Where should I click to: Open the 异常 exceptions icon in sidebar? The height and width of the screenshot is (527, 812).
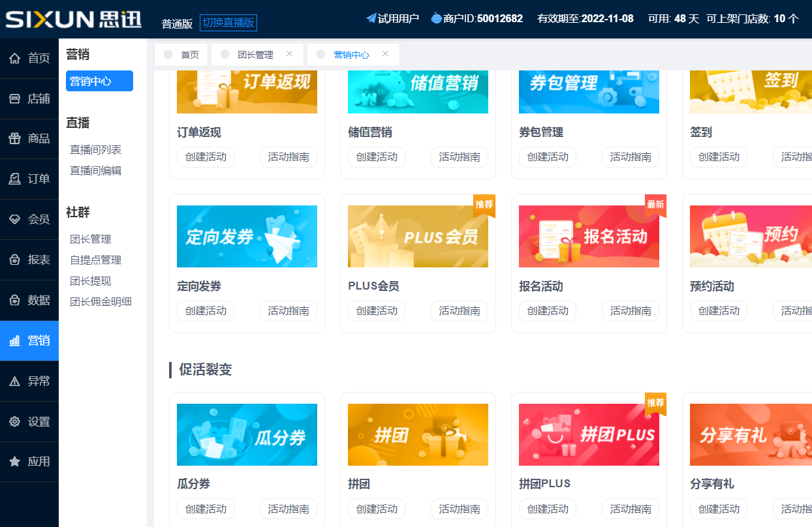tap(29, 381)
